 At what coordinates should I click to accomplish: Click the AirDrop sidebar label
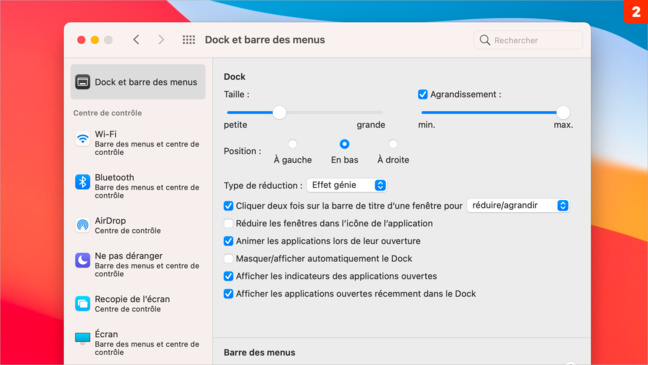(110, 221)
